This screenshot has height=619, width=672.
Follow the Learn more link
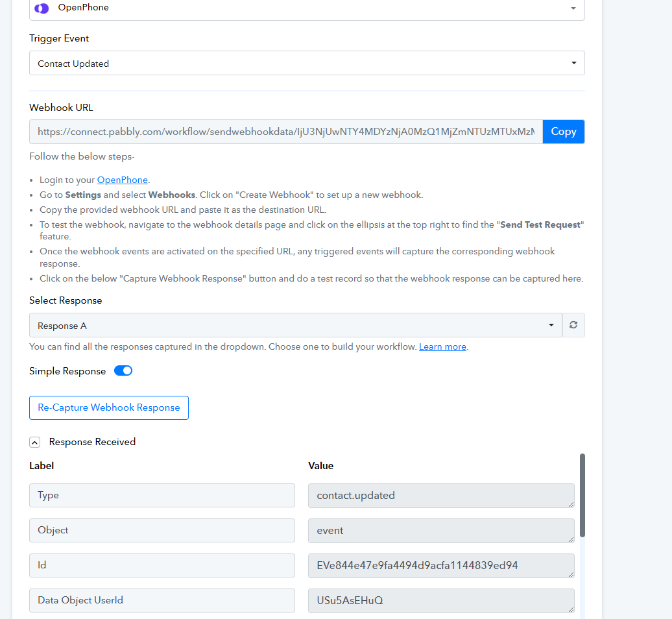click(x=442, y=346)
